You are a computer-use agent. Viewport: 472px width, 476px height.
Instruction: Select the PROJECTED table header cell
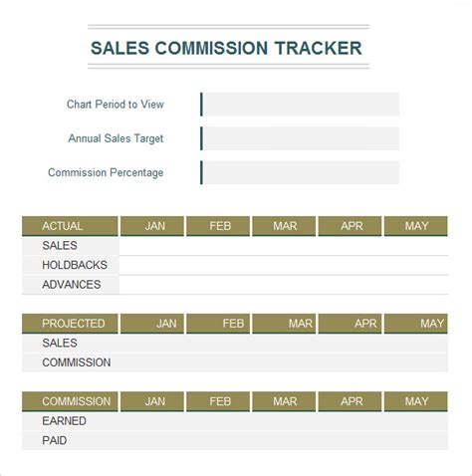pyautogui.click(x=70, y=324)
